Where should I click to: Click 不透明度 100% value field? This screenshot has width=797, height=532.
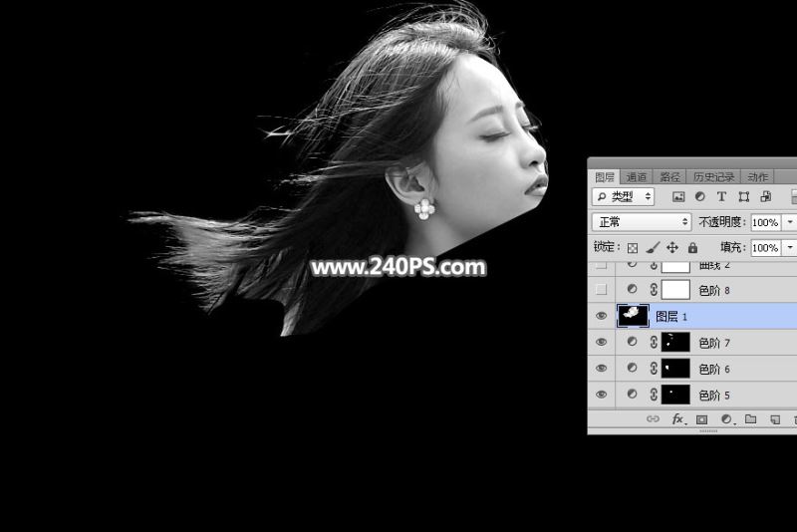pos(766,222)
